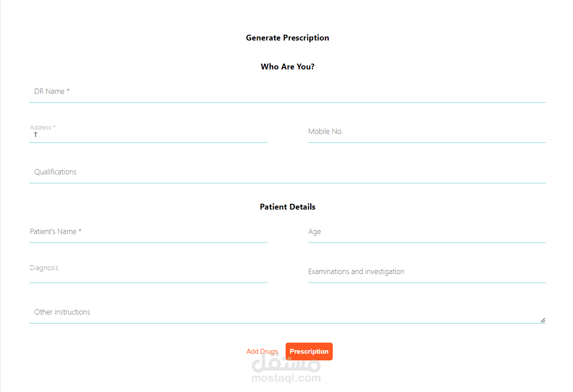Select the Mobile No. field
Screen dimensions: 573x392
click(426, 132)
